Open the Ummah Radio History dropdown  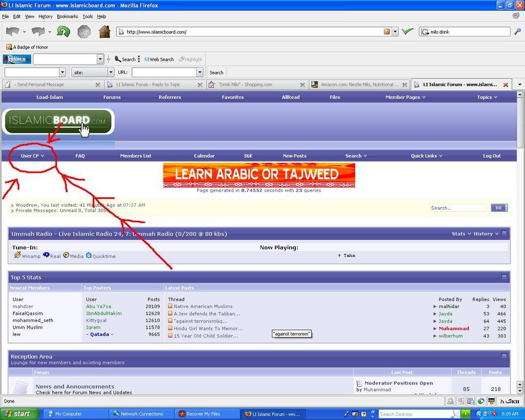coord(486,234)
